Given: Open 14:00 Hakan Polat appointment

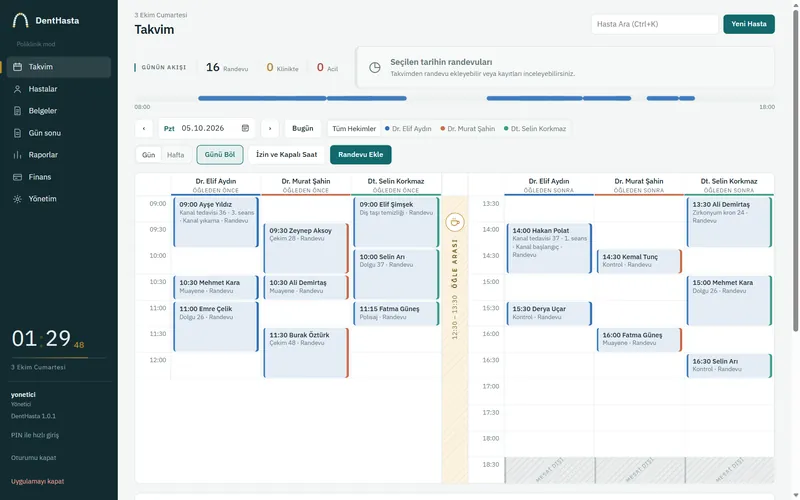Looking at the screenshot, I should point(549,248).
